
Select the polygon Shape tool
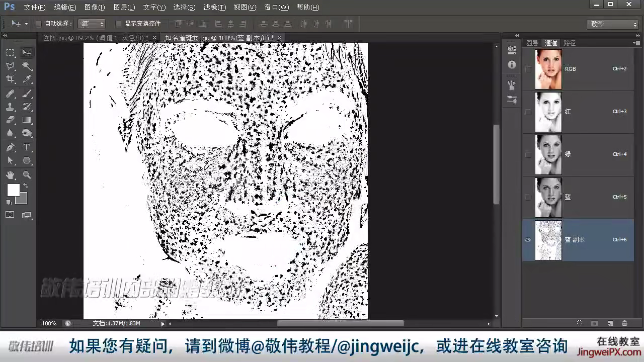pos(27,160)
